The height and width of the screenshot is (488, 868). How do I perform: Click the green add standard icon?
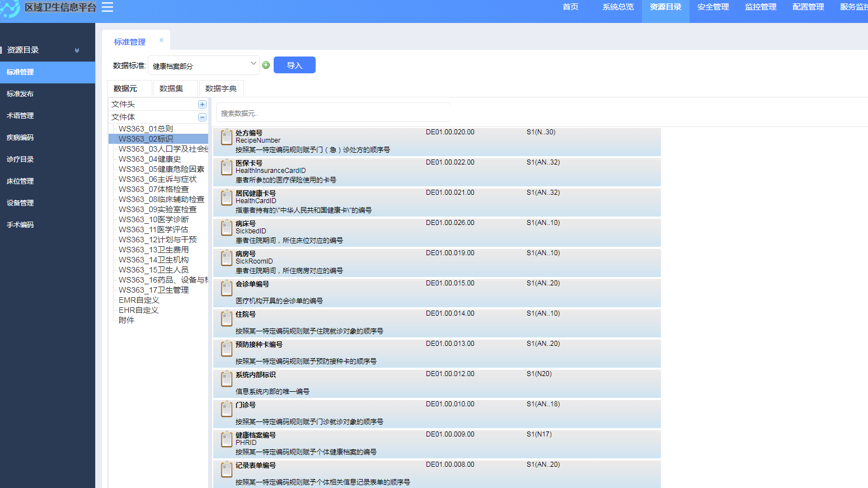266,65
